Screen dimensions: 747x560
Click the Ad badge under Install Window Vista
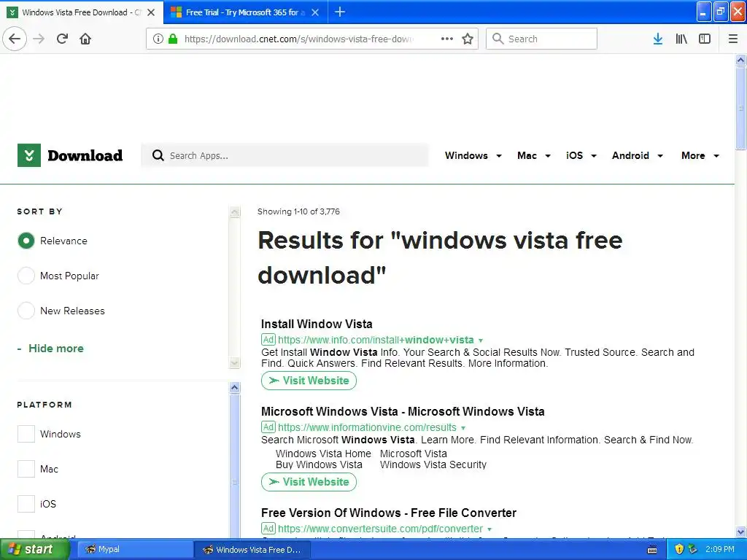point(268,340)
